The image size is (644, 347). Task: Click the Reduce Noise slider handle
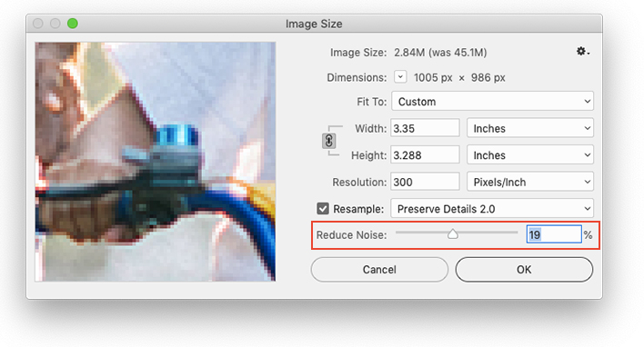[x=453, y=233]
